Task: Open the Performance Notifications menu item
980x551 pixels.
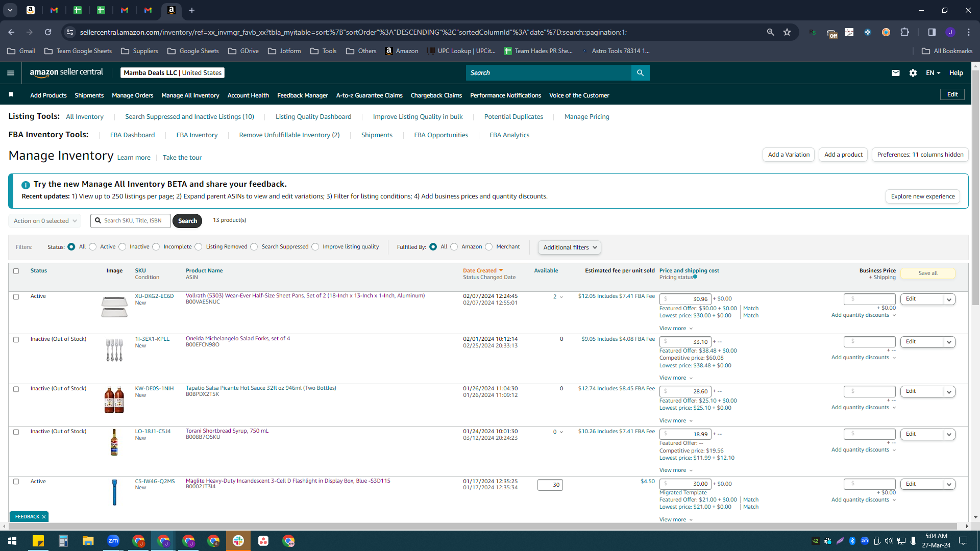Action: pos(505,95)
